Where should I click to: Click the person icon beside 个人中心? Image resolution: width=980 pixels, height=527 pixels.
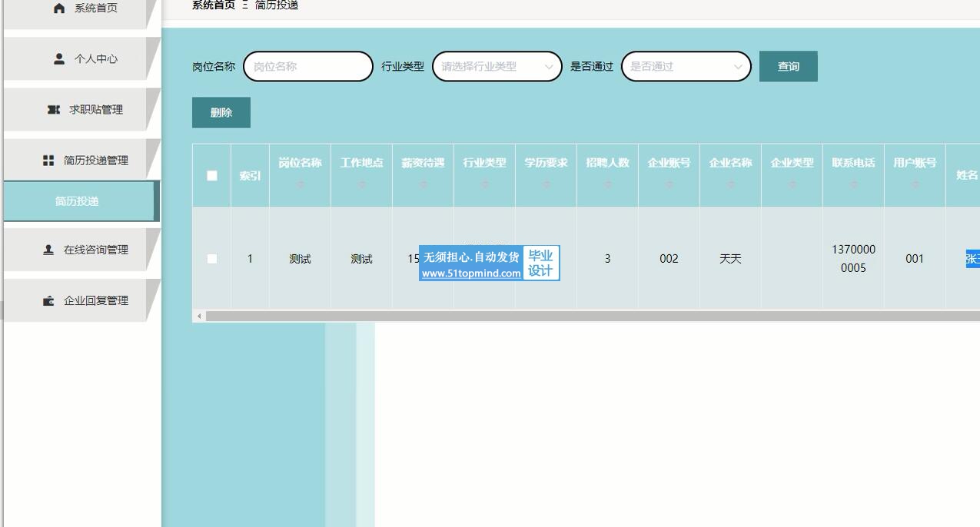59,58
